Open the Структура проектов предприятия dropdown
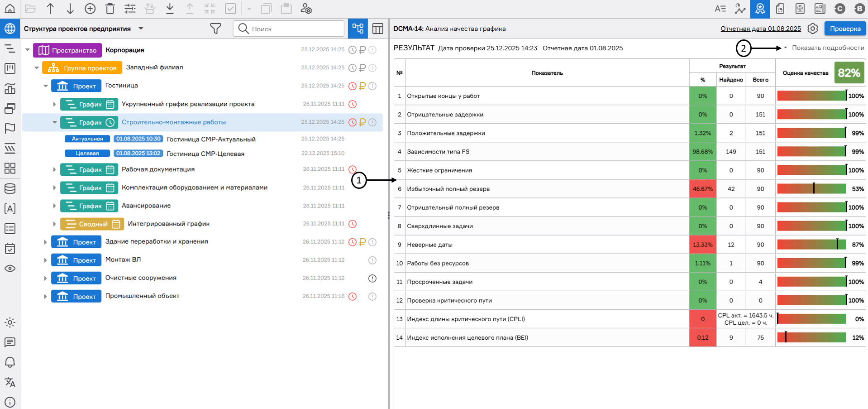 click(141, 29)
